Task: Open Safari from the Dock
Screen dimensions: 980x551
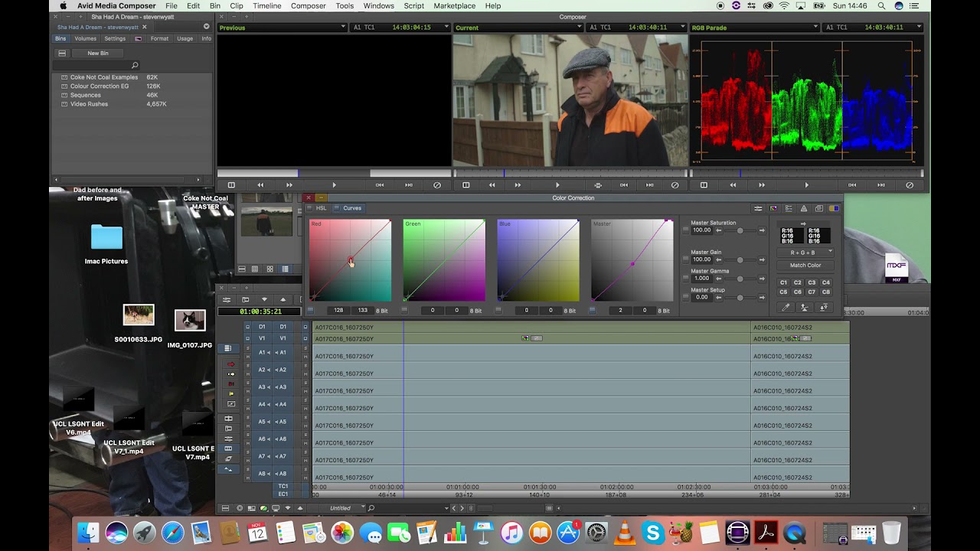Action: (172, 532)
